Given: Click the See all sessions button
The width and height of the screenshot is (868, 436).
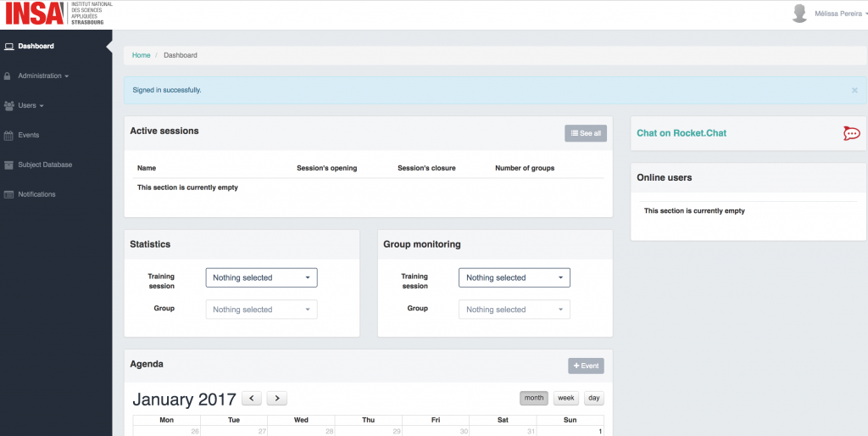Looking at the screenshot, I should pos(586,133).
